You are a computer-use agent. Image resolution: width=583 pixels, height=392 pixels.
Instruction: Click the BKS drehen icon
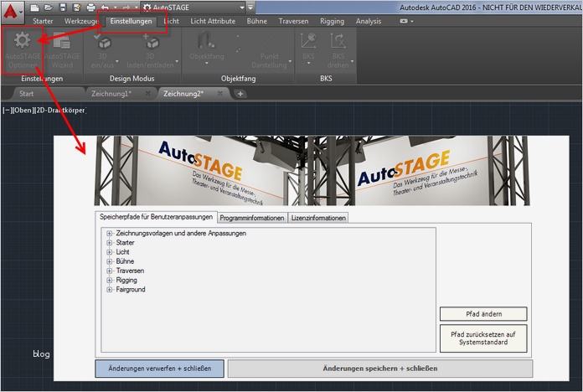coord(338,44)
